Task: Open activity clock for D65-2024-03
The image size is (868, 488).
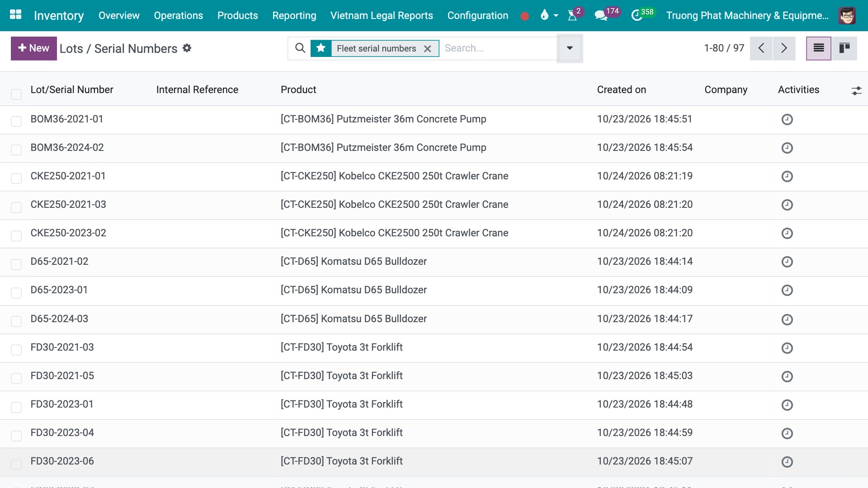Action: [787, 319]
